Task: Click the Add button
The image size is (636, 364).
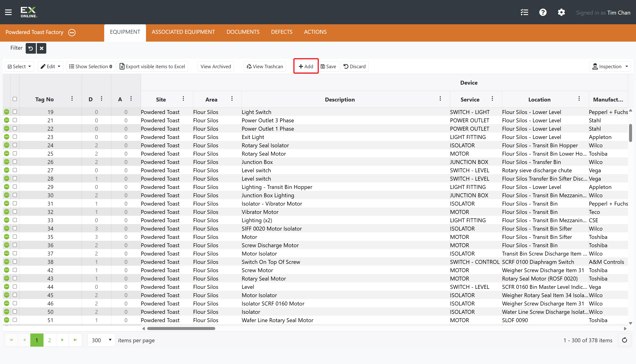Action: [306, 67]
